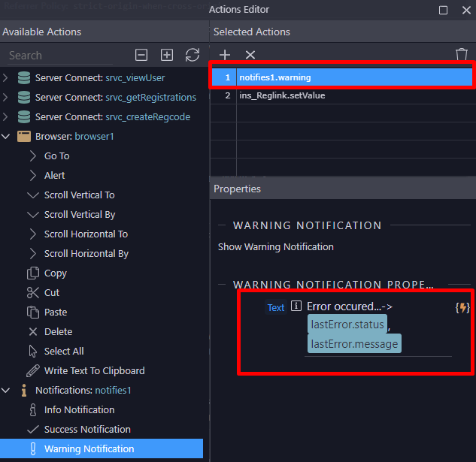Click the trash icon in Selected Actions
Image resolution: width=476 pixels, height=462 pixels.
pyautogui.click(x=462, y=55)
